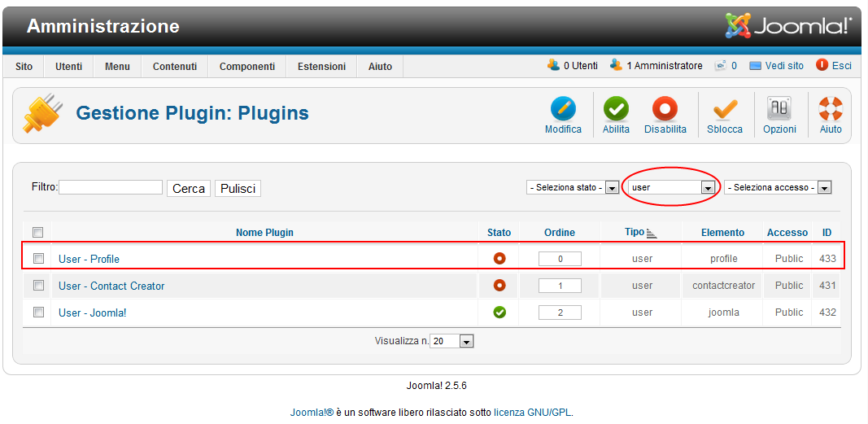
Task: Click the Aiuto lifebuoy toolbar icon
Action: pos(831,109)
